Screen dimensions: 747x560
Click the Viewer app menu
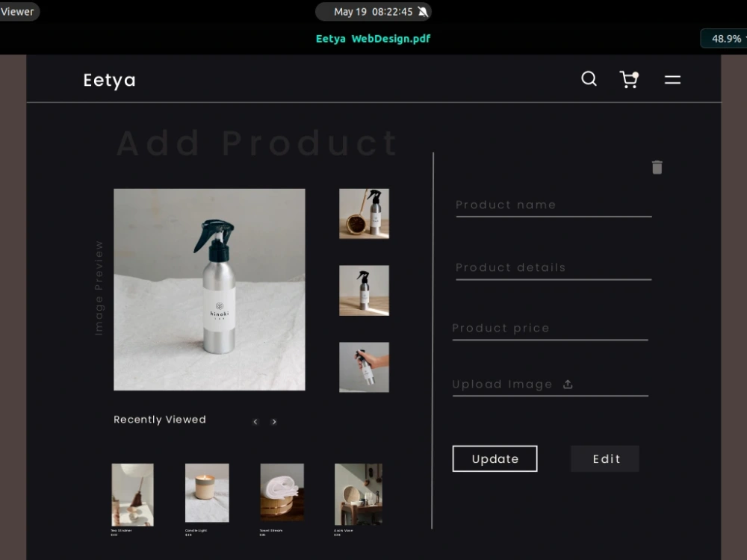[18, 11]
